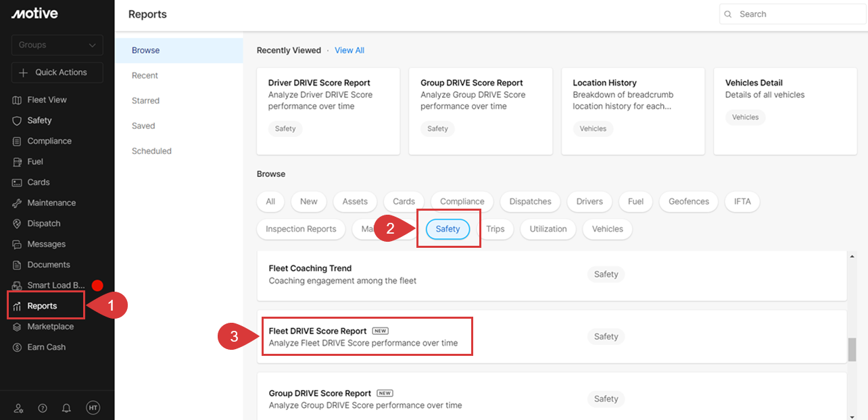Filter reports by the IFTA chip

point(742,201)
